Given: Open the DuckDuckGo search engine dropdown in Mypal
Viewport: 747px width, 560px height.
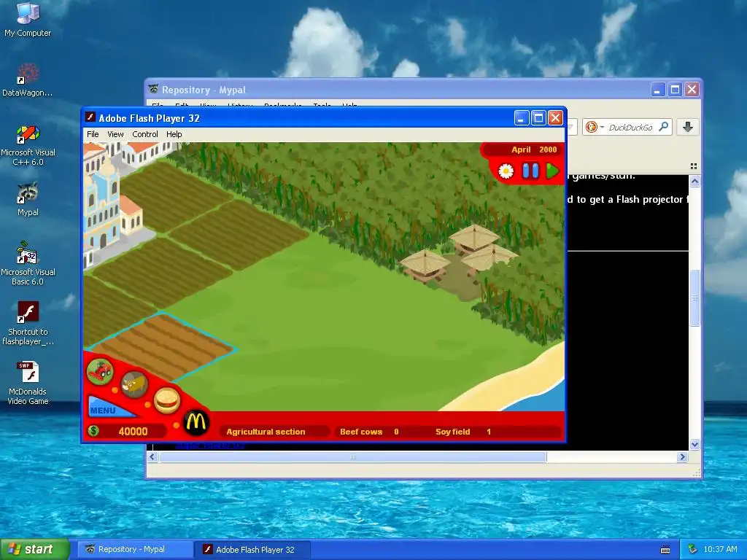Looking at the screenshot, I should coord(602,127).
